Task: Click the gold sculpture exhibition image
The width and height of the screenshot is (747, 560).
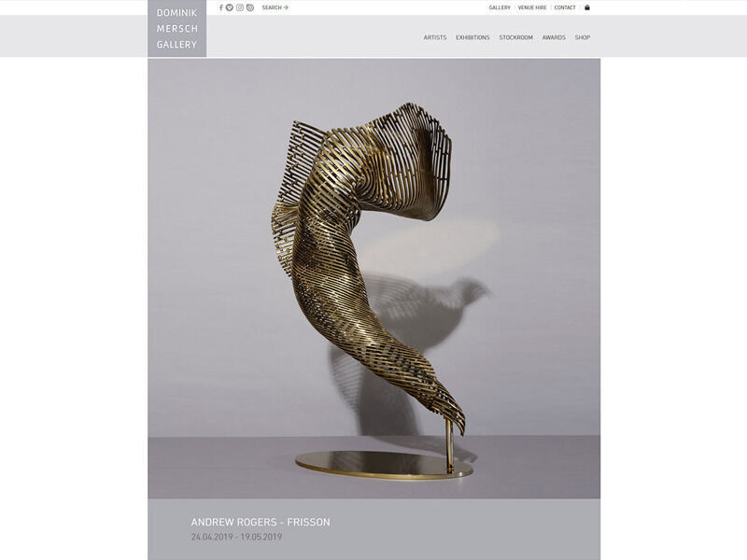Action: 373,280
